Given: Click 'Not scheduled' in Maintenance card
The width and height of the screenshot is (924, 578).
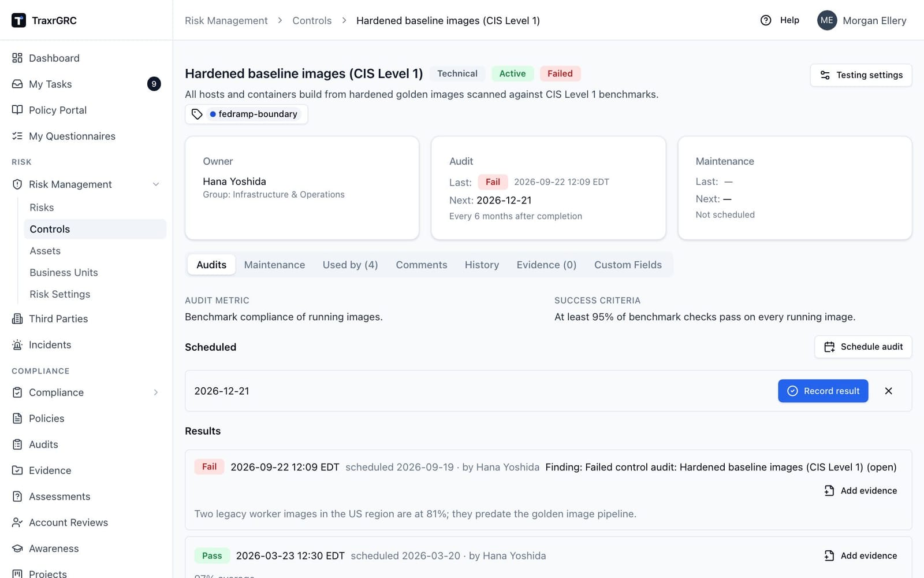Looking at the screenshot, I should pos(725,214).
